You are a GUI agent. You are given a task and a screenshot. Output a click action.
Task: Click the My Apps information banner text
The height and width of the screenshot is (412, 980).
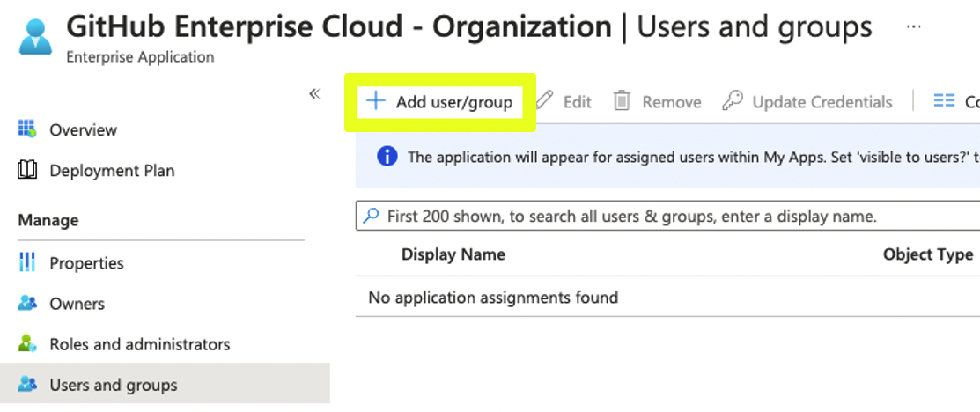click(x=693, y=157)
